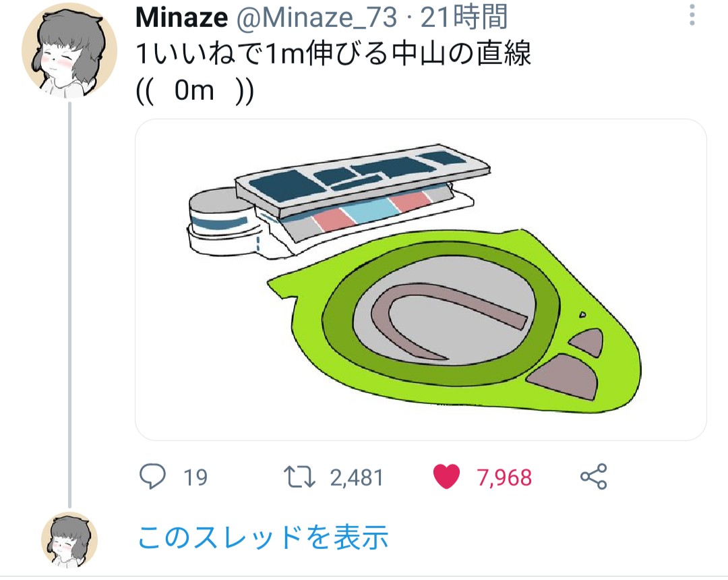
Task: Click the retweet arrows icon
Action: pyautogui.click(x=299, y=477)
